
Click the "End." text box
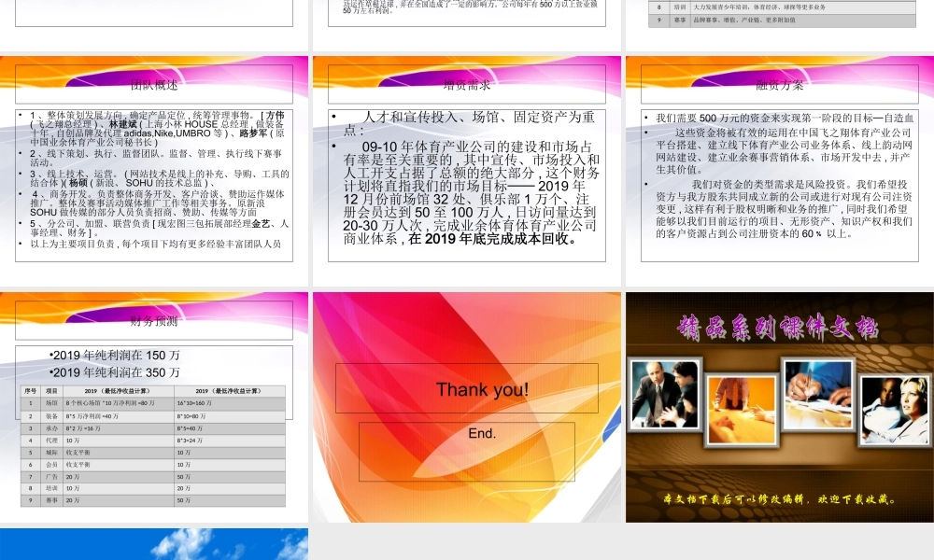point(481,433)
